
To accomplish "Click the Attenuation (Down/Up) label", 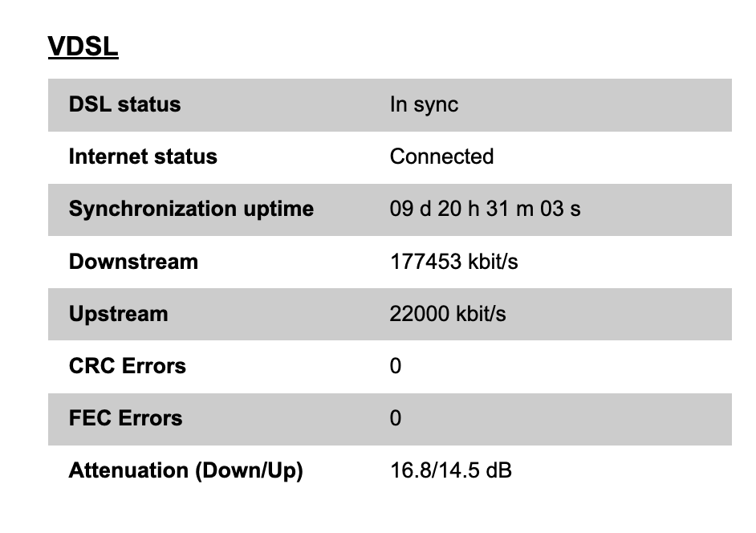I will click(186, 470).
